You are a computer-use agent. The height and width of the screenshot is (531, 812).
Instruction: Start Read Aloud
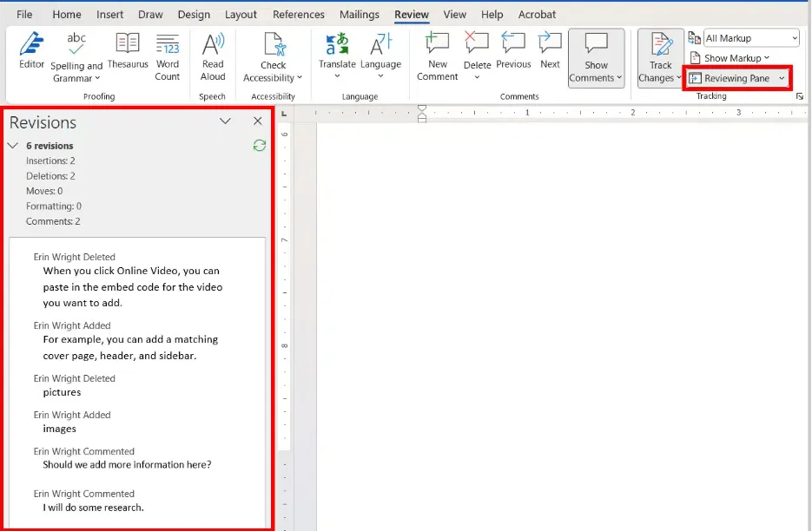click(x=213, y=57)
